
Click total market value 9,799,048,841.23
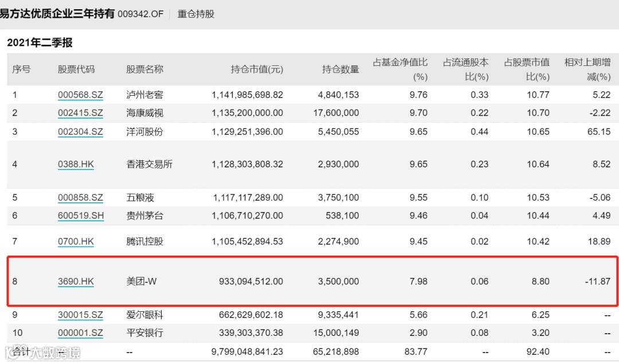tap(248, 351)
